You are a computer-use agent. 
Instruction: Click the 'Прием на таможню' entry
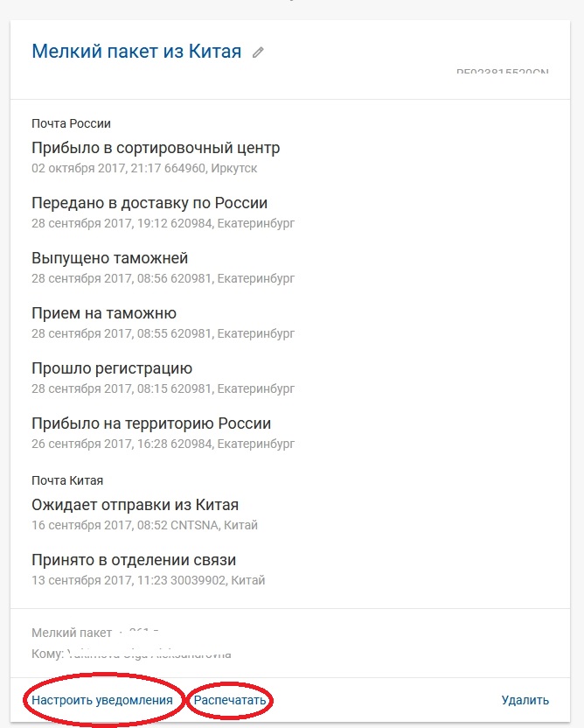coord(104,313)
